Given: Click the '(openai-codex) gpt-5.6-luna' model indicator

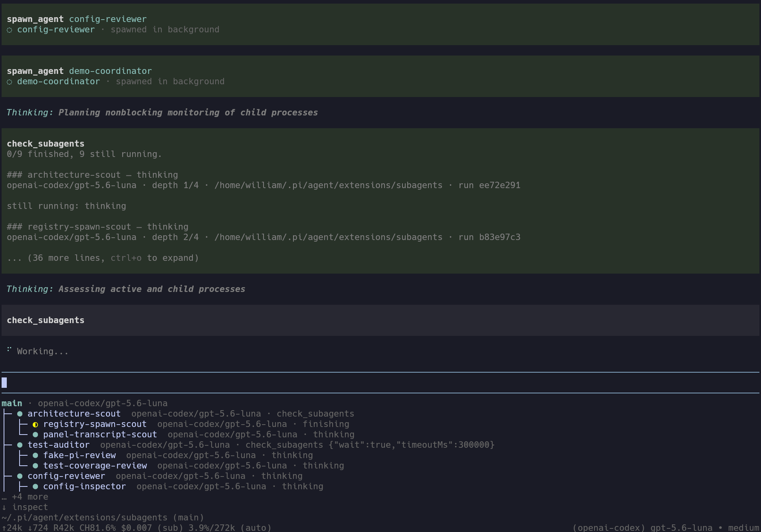Looking at the screenshot, I should click(642, 528).
